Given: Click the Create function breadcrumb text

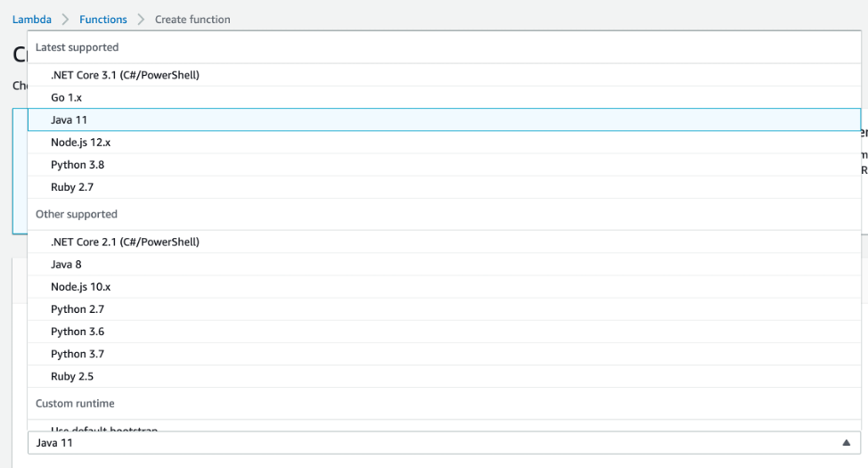Looking at the screenshot, I should [x=192, y=20].
